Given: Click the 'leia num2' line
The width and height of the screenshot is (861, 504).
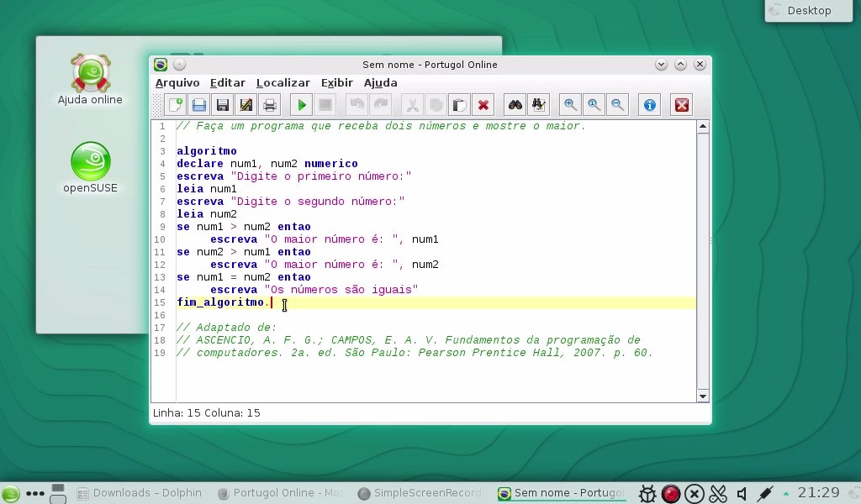Looking at the screenshot, I should pyautogui.click(x=207, y=214).
